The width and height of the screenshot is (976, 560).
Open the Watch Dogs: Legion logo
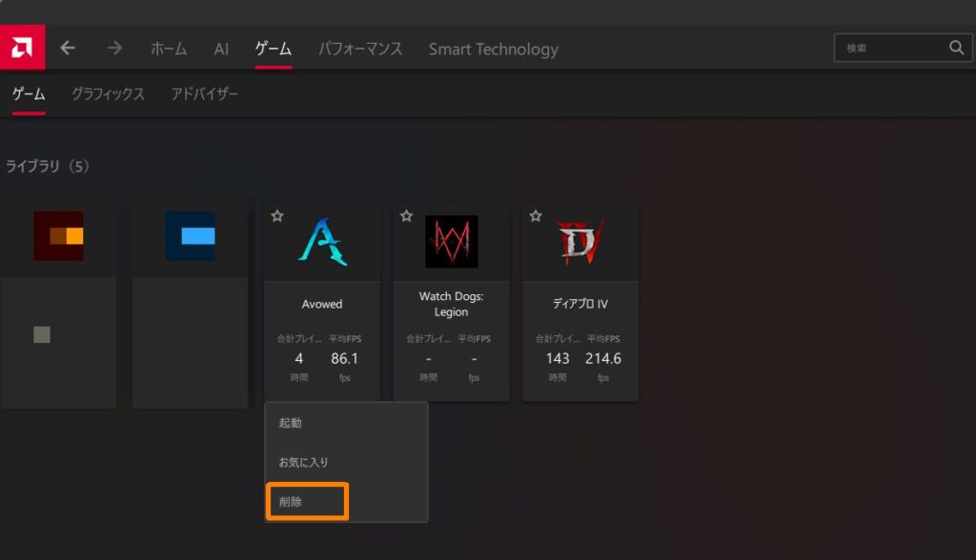point(451,242)
